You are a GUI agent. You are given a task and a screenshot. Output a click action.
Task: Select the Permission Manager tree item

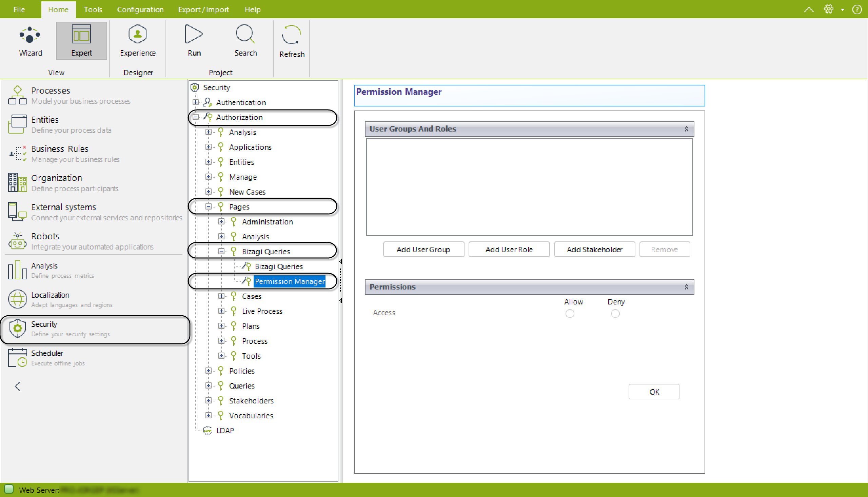pos(290,281)
